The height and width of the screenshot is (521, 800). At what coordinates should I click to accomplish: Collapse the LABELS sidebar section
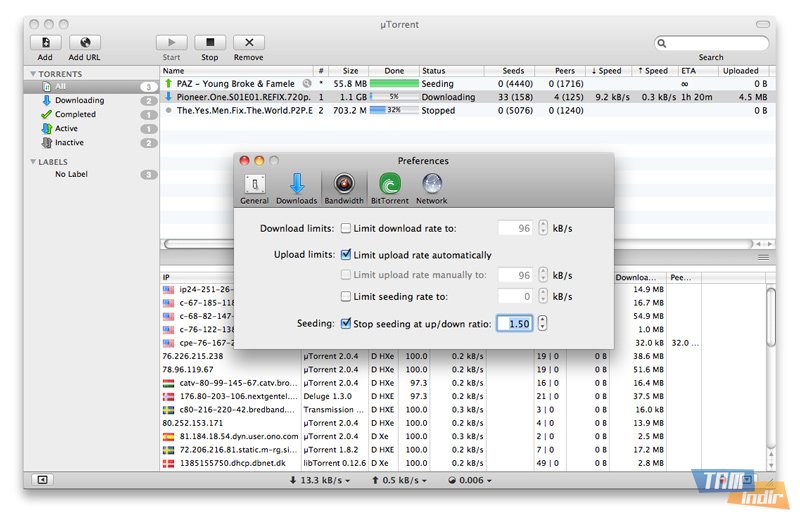33,162
